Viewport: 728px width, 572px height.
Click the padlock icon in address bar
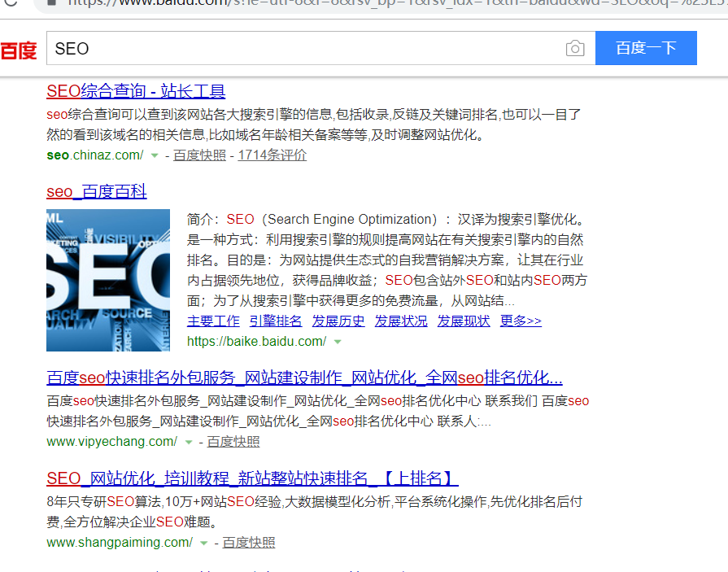pos(50,2)
